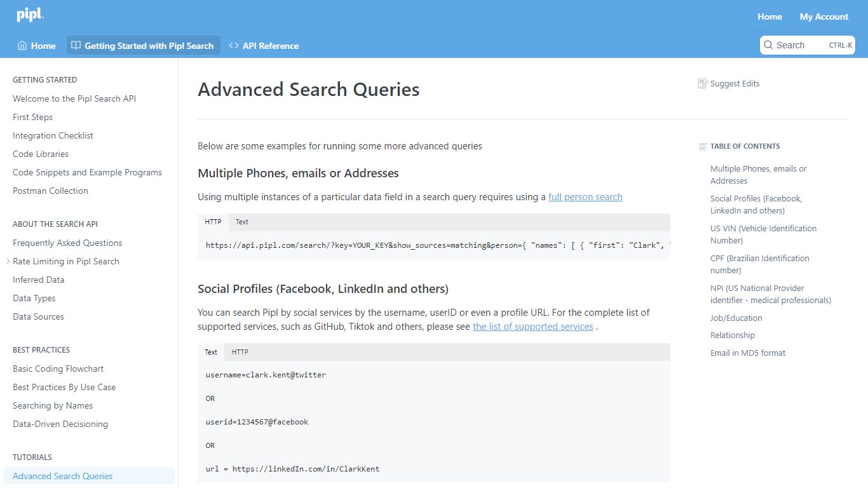
Task: Open Data Types sidebar page
Action: [x=34, y=298]
